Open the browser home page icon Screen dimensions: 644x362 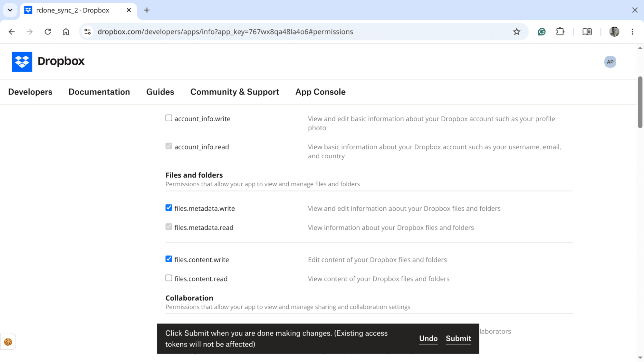pyautogui.click(x=66, y=32)
